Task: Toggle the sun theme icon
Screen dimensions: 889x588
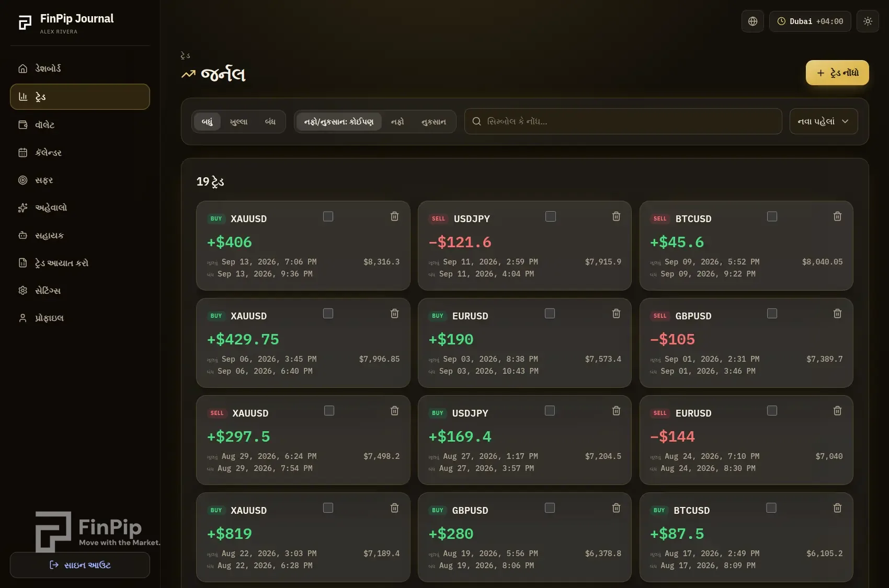Action: coord(868,21)
